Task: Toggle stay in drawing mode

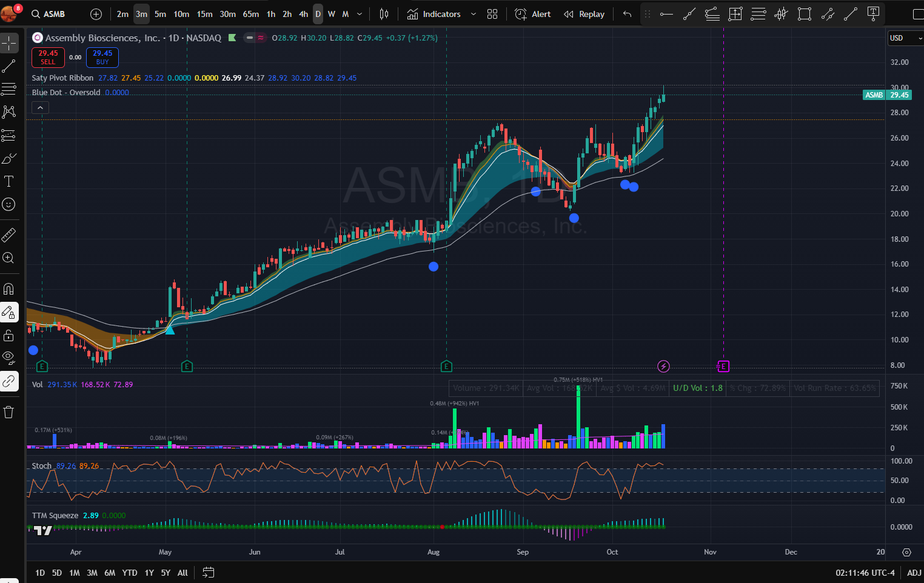Action: point(9,312)
